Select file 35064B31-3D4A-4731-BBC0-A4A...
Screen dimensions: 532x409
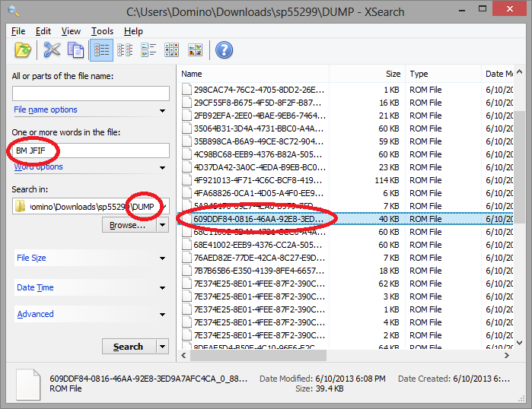259,128
